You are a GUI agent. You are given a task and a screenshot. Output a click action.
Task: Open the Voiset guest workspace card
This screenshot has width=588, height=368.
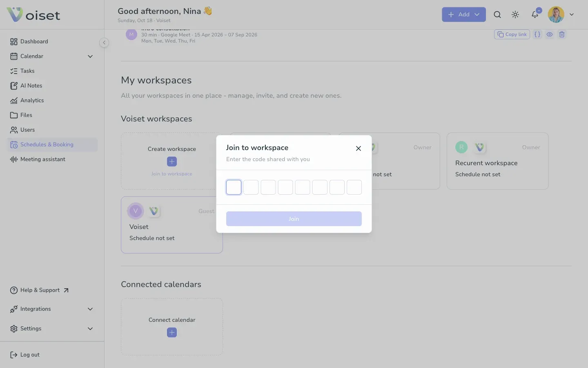172,225
